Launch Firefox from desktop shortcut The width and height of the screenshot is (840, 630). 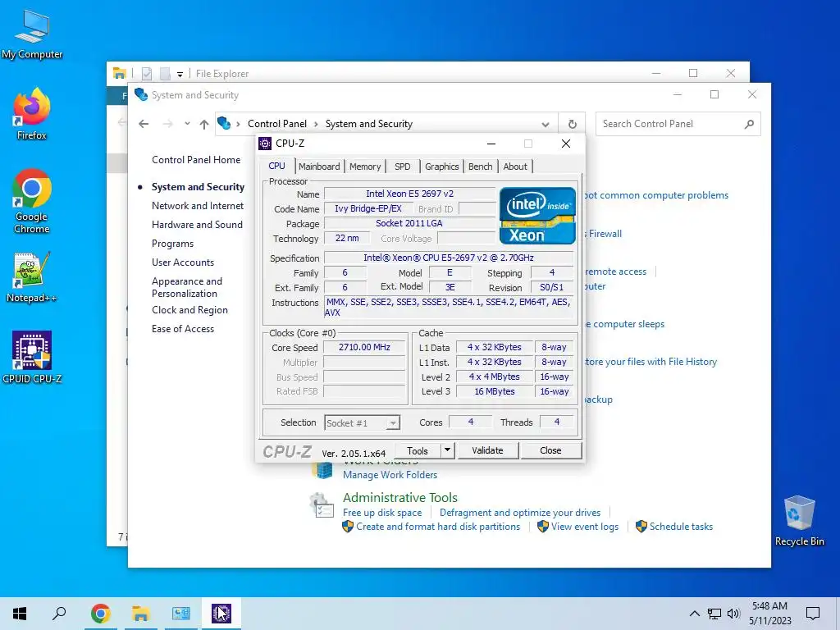click(32, 114)
